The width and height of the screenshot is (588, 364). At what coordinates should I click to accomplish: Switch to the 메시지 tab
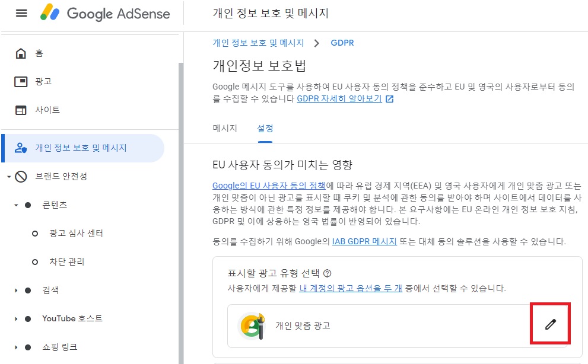tap(225, 128)
